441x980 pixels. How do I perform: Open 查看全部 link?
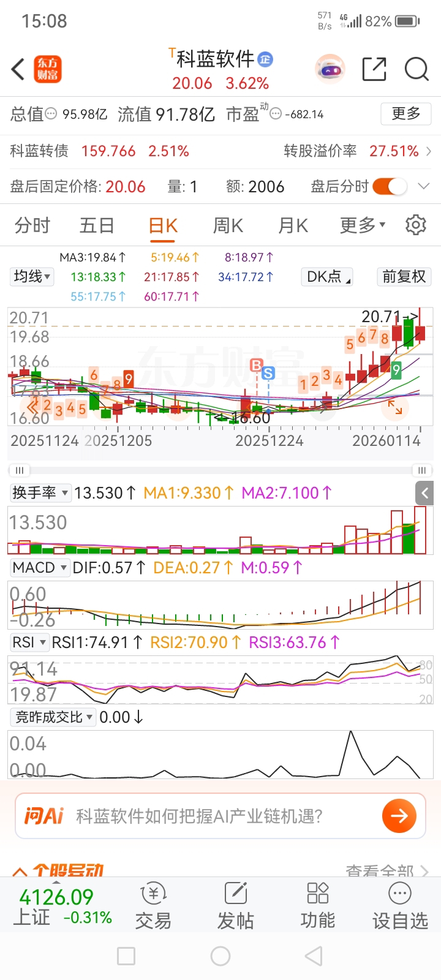[386, 870]
